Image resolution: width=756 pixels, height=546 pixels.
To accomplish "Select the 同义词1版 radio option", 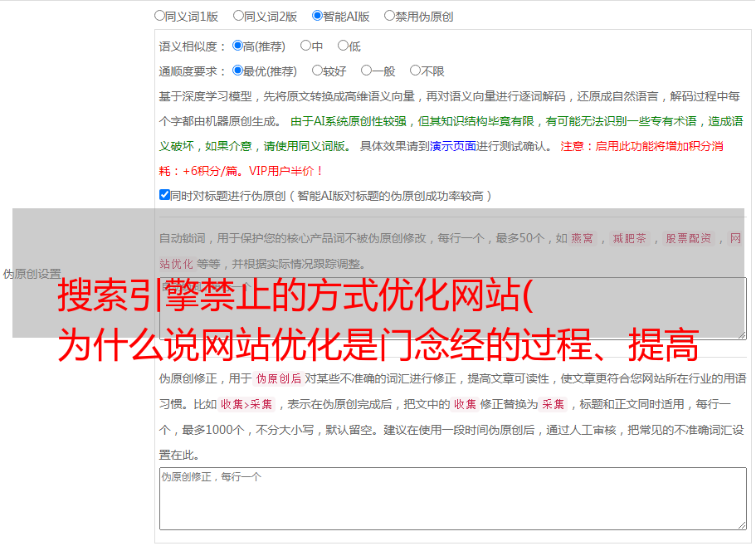I will pos(159,16).
